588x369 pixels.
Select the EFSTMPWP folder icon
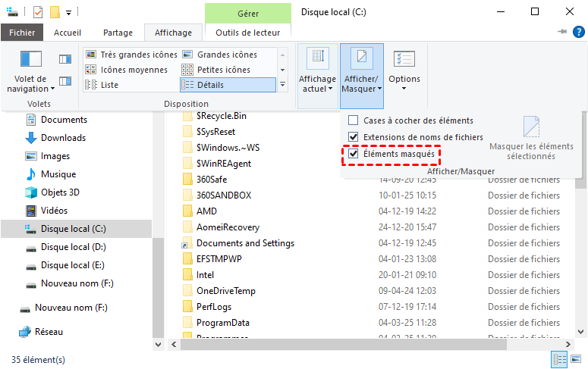coord(187,259)
